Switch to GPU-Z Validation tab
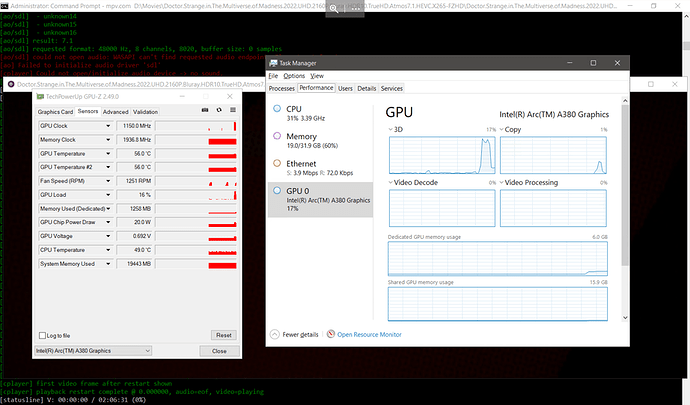690x405 pixels. click(x=145, y=112)
